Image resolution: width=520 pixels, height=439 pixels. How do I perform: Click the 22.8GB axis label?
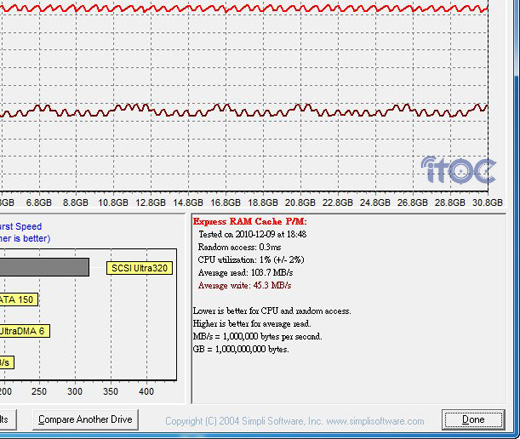(x=338, y=202)
